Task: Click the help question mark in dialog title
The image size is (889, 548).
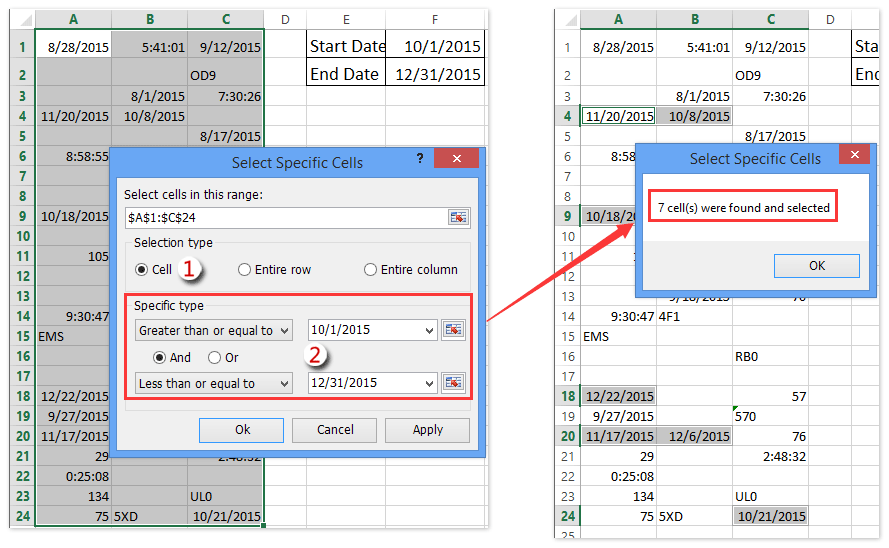Action: pyautogui.click(x=420, y=160)
